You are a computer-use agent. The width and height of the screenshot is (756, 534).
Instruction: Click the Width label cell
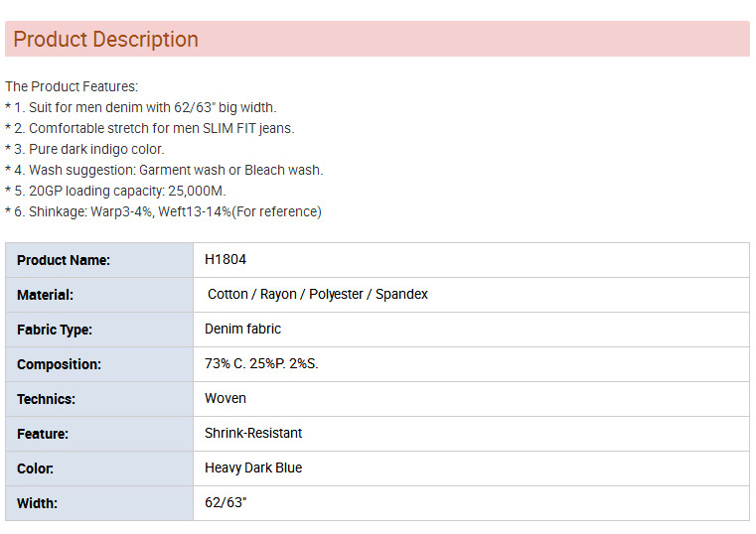tap(99, 503)
